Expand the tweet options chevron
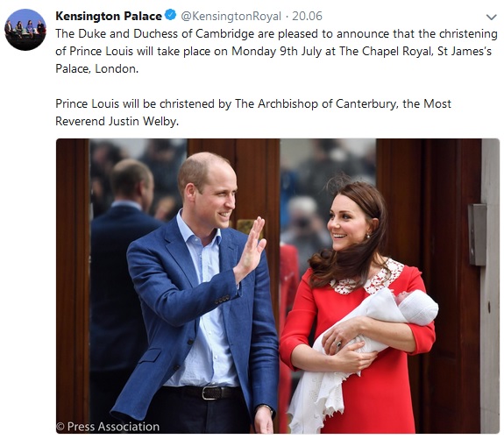 tap(492, 17)
